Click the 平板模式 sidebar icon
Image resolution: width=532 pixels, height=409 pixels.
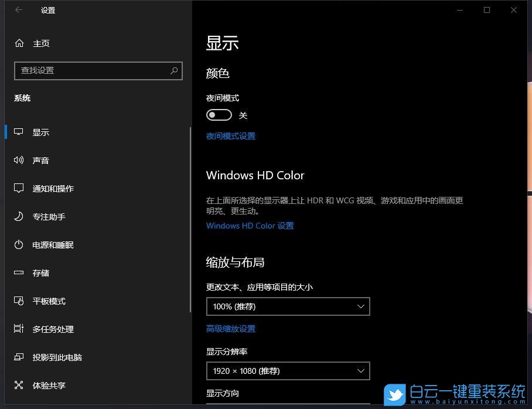18,301
